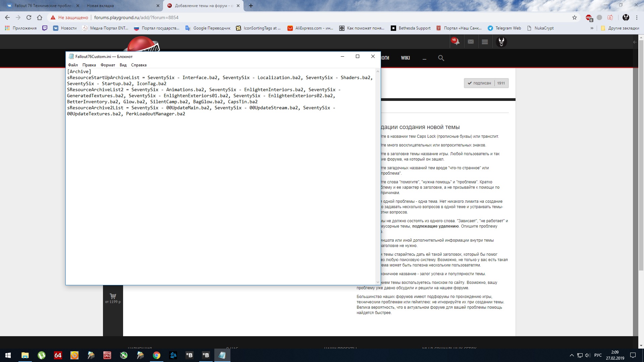Go to Chrome home page button
This screenshot has width=644, height=362.
[40, 17]
